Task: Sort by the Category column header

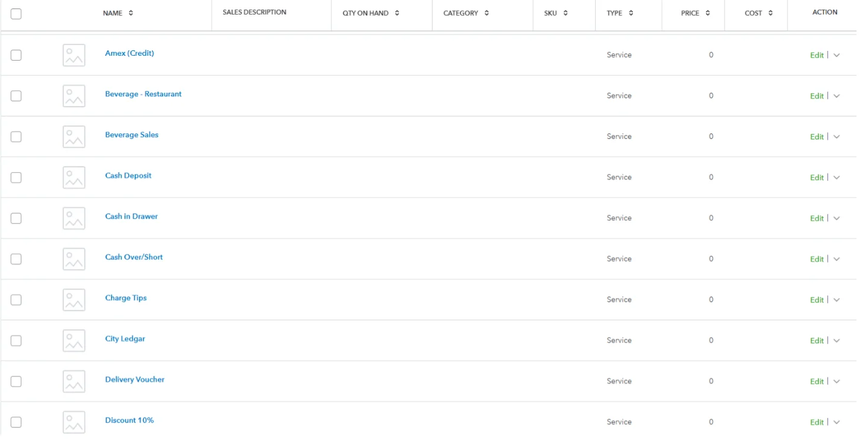Action: point(466,13)
